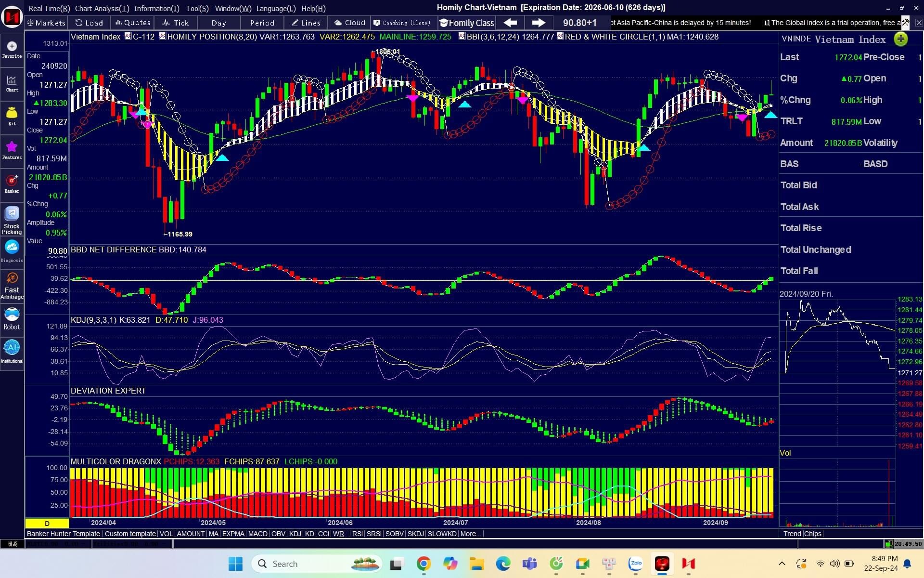Select Banker Hunter Template tab
Screen dimensions: 924x578
point(64,534)
